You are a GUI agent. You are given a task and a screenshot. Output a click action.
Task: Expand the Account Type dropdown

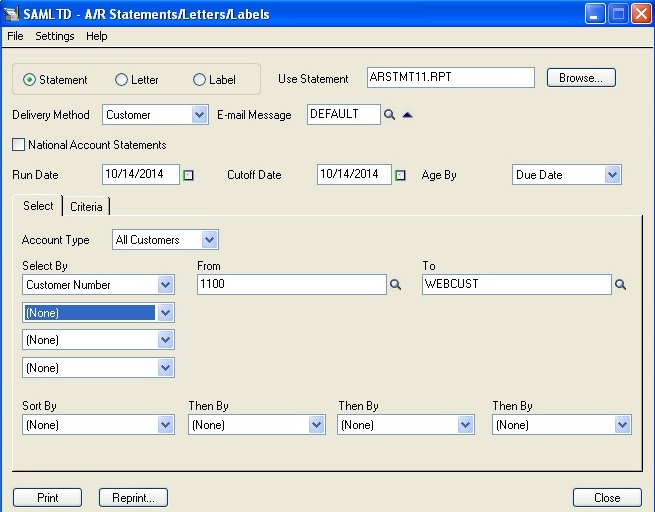[x=209, y=240]
